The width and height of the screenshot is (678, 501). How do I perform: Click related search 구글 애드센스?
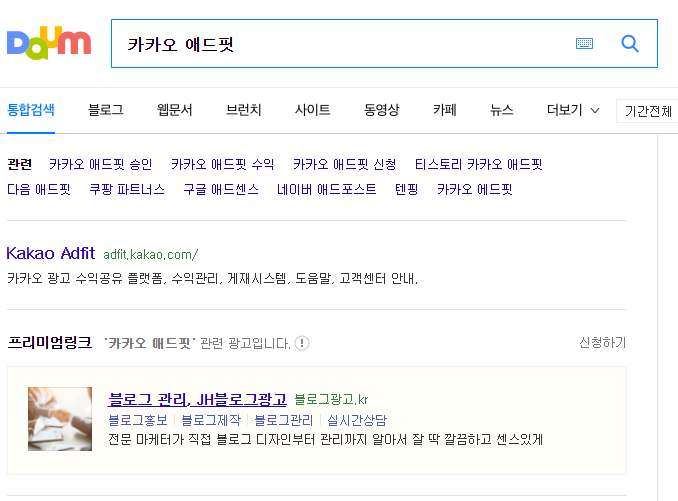pyautogui.click(x=221, y=189)
